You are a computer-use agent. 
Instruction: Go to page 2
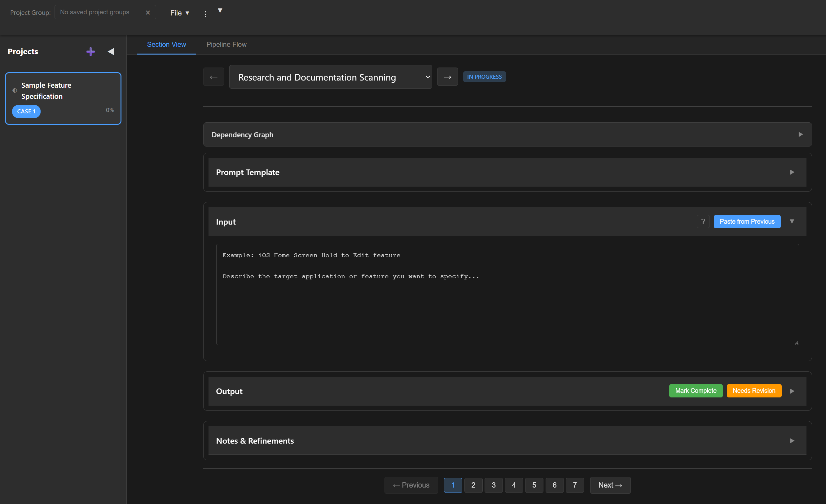(x=473, y=485)
